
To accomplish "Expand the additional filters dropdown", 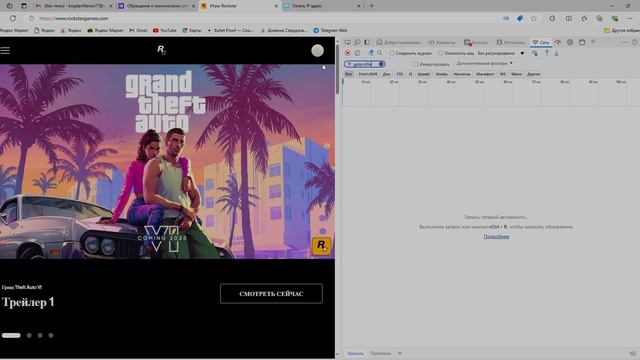I will coord(484,64).
